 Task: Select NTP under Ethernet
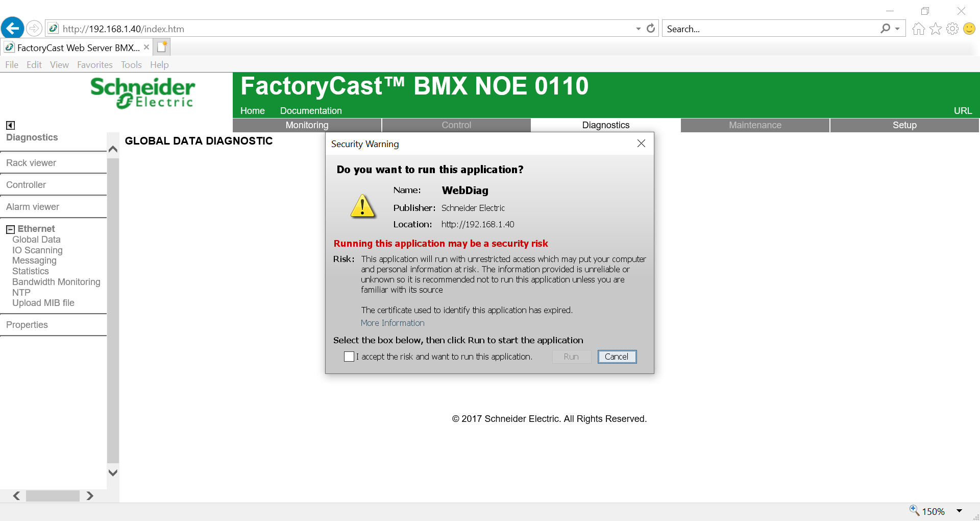coord(21,293)
